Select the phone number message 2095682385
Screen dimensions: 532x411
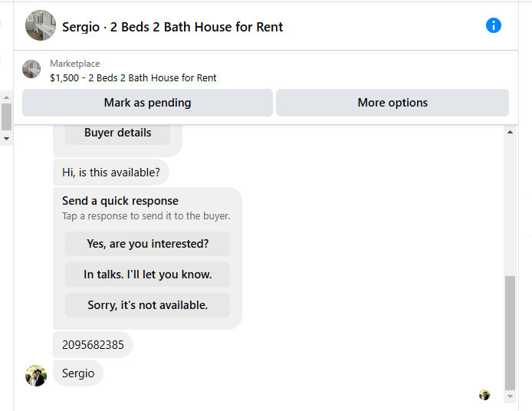point(93,345)
